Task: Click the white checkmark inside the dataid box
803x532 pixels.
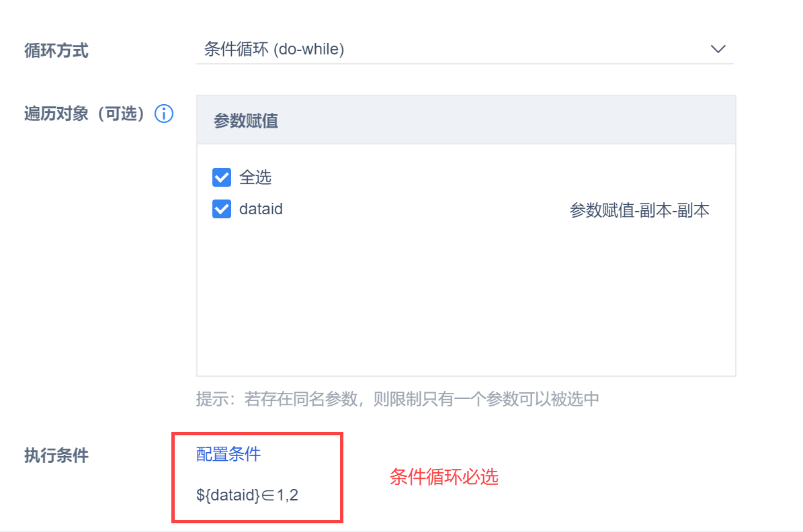Action: [222, 210]
